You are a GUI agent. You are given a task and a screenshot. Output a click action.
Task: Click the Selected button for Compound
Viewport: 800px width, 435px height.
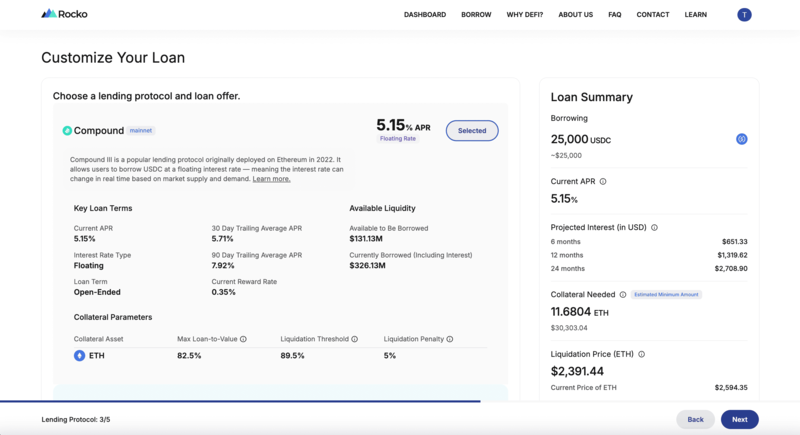(472, 131)
